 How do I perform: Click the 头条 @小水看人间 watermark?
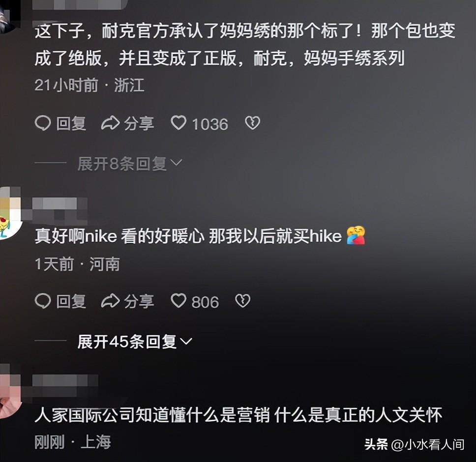click(414, 445)
